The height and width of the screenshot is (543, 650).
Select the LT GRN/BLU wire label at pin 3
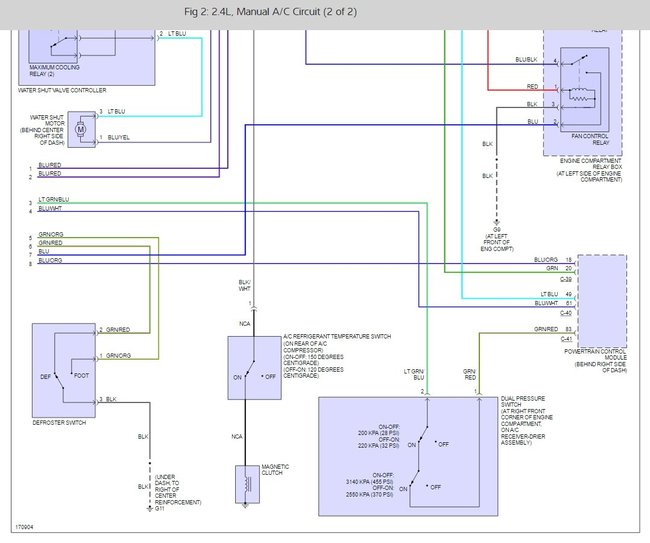54,199
